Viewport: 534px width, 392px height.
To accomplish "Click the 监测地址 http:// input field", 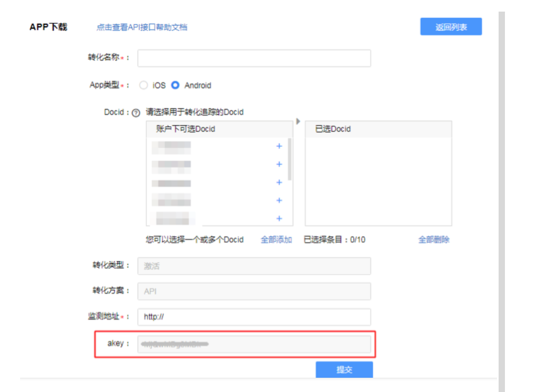I will (254, 317).
